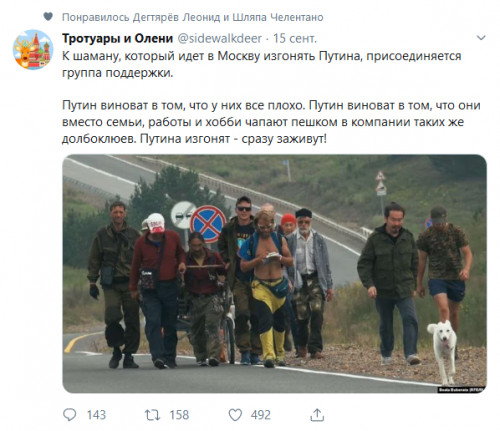The width and height of the screenshot is (500, 431).
Task: Click the Дегтярёв Леонид name
Action: coord(176,17)
